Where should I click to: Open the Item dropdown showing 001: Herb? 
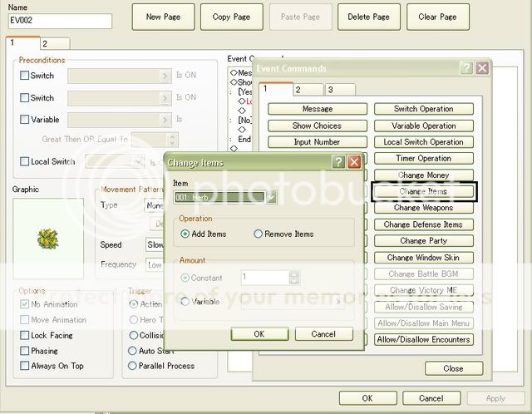271,197
